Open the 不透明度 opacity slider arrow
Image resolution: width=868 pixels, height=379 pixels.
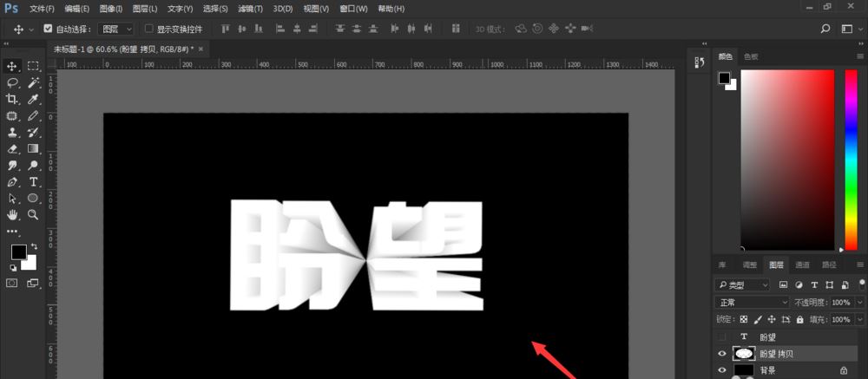click(859, 302)
